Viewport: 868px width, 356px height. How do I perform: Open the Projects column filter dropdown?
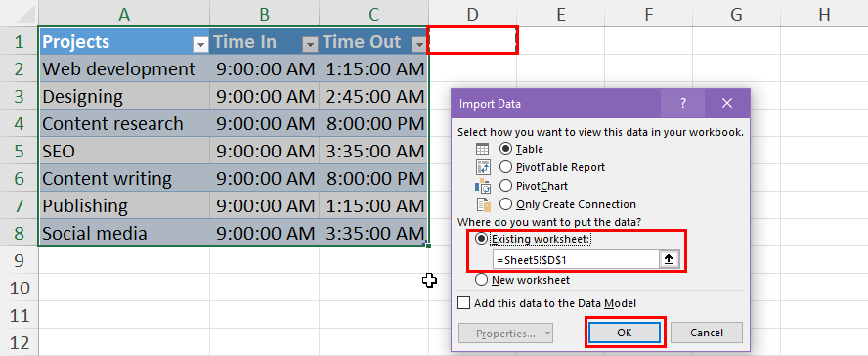click(x=199, y=44)
